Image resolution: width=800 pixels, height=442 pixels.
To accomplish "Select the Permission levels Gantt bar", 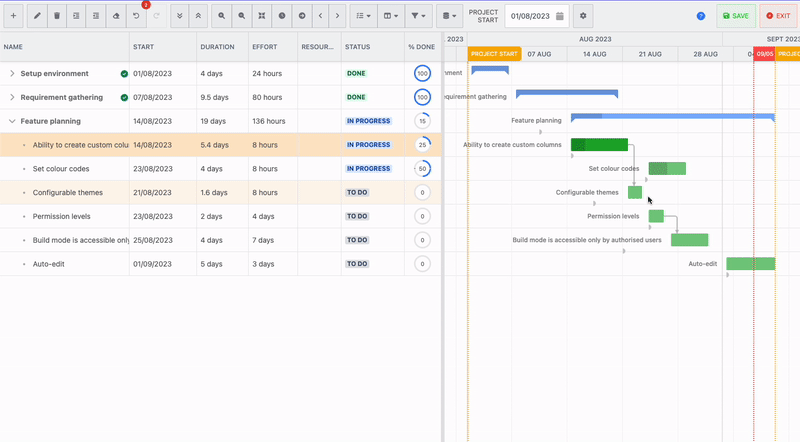I will (657, 216).
